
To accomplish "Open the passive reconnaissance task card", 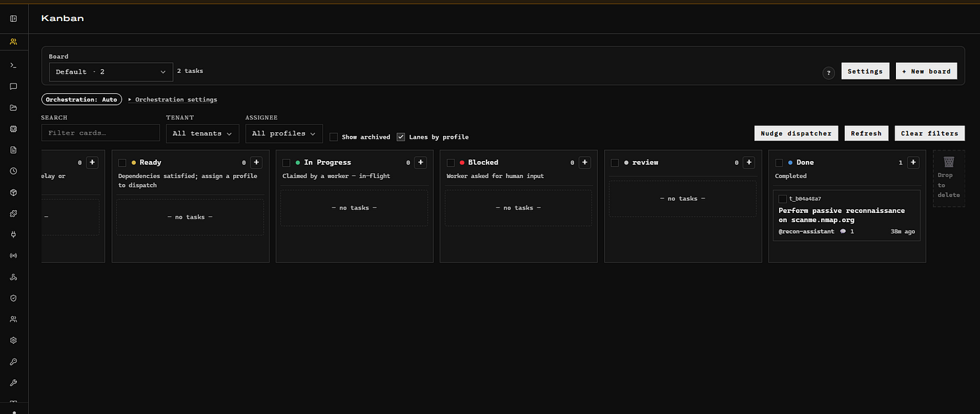I will 846,215.
